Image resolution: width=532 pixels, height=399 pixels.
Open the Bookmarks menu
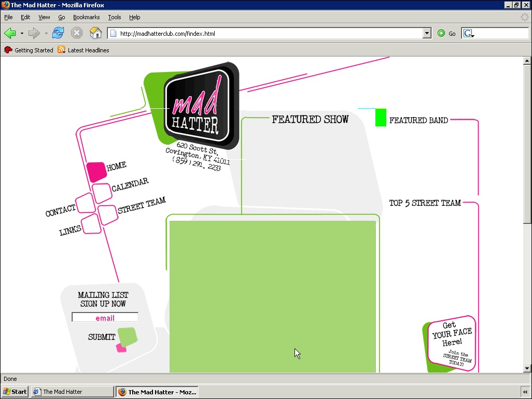(x=86, y=17)
